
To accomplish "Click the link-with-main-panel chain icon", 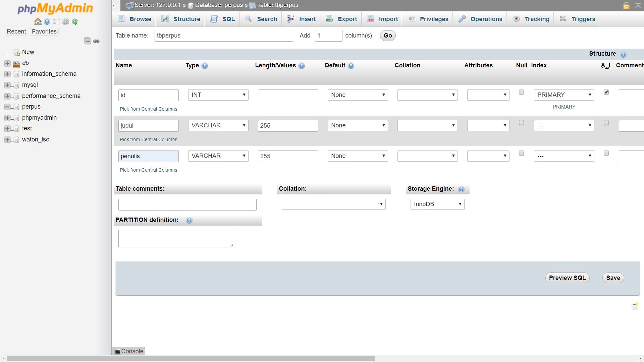I will 96,41.
